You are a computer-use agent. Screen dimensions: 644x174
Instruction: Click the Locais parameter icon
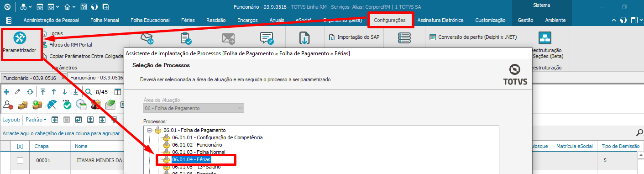click(45, 34)
